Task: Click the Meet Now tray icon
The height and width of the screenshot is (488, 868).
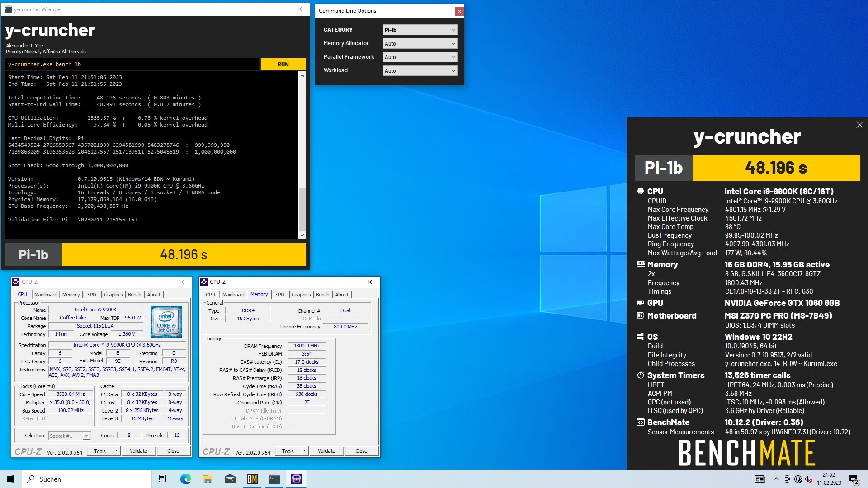Action: (787, 479)
